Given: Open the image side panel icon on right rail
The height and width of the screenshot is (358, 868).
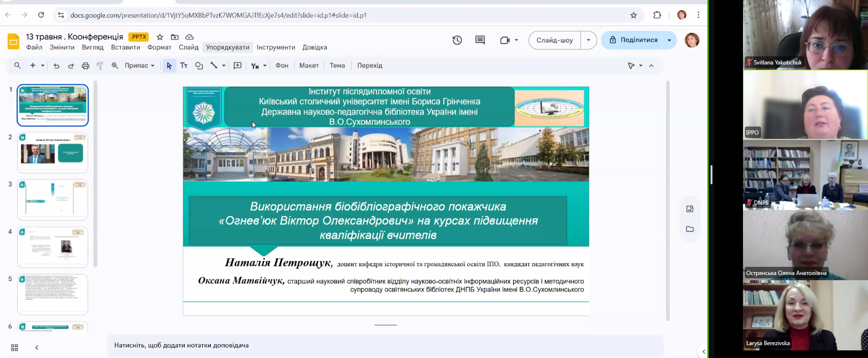Looking at the screenshot, I should 690,209.
